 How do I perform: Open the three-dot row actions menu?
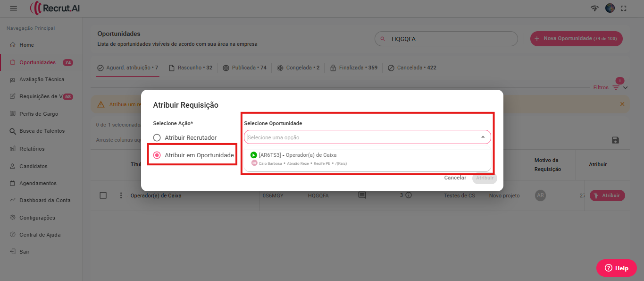(x=121, y=196)
